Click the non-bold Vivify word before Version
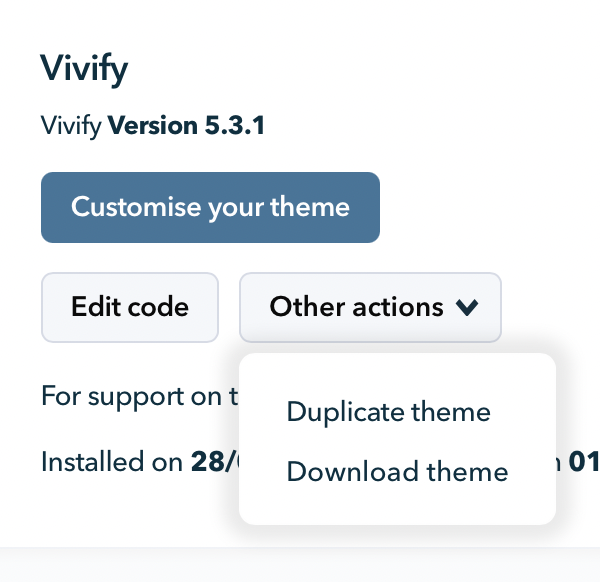Screen dimensions: 600x582 (x=71, y=127)
